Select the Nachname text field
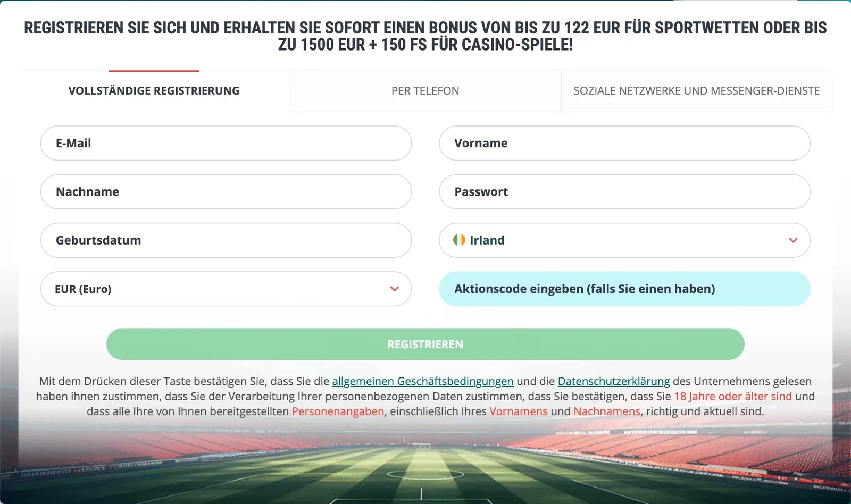This screenshot has height=504, width=851. [x=226, y=192]
